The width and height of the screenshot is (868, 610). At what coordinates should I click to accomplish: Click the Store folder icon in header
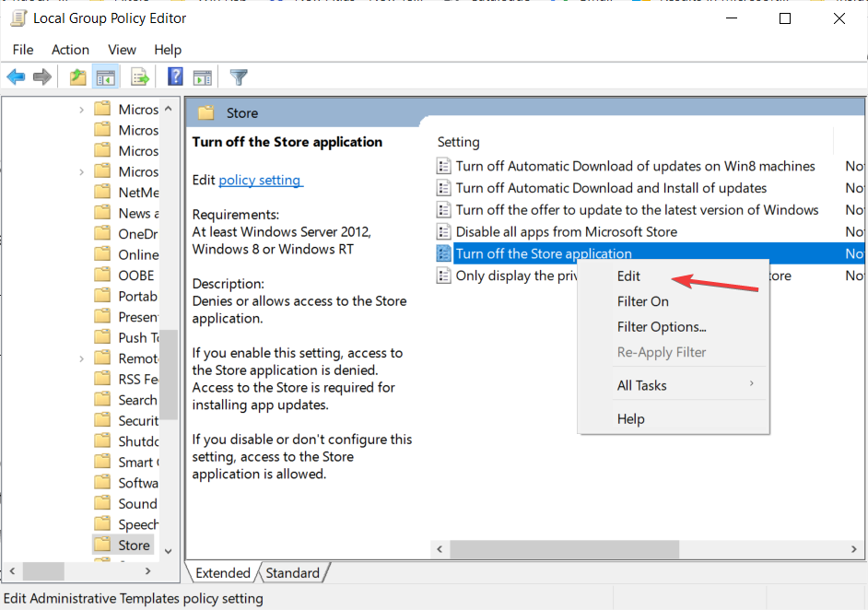205,113
